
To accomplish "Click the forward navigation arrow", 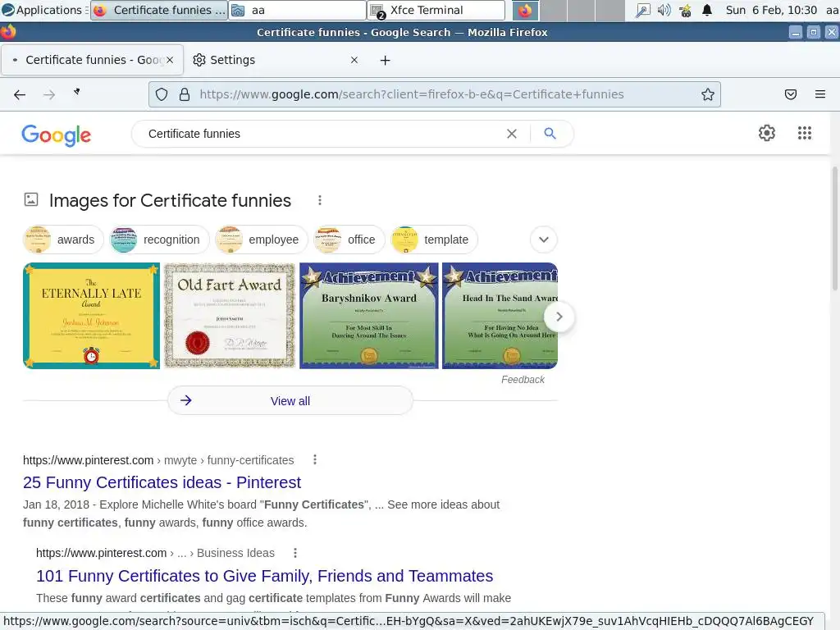I will coord(48,95).
